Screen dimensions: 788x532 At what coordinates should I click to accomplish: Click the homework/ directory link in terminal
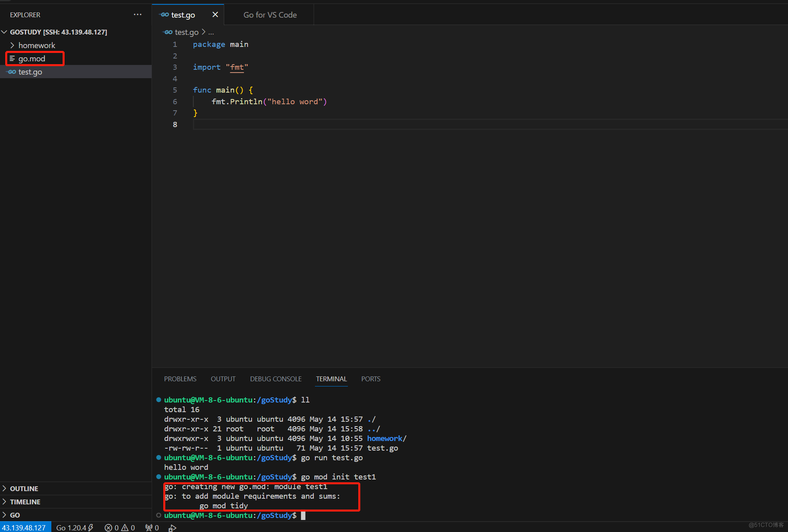point(387,439)
